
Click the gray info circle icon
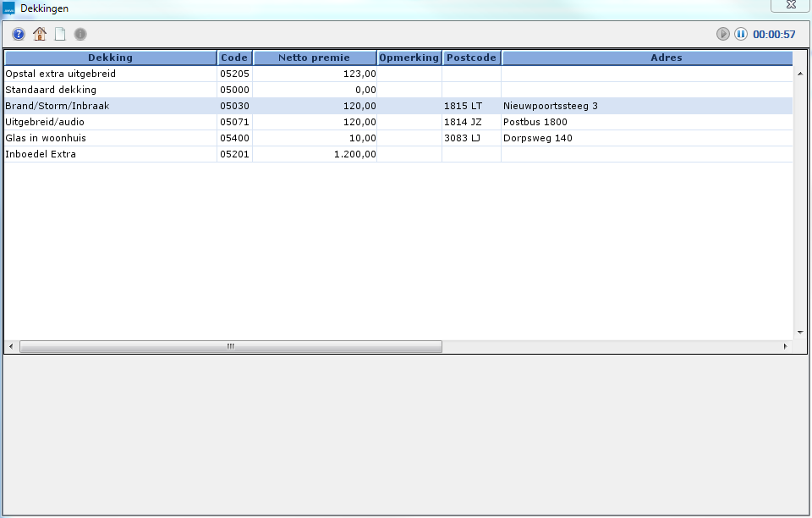[80, 35]
